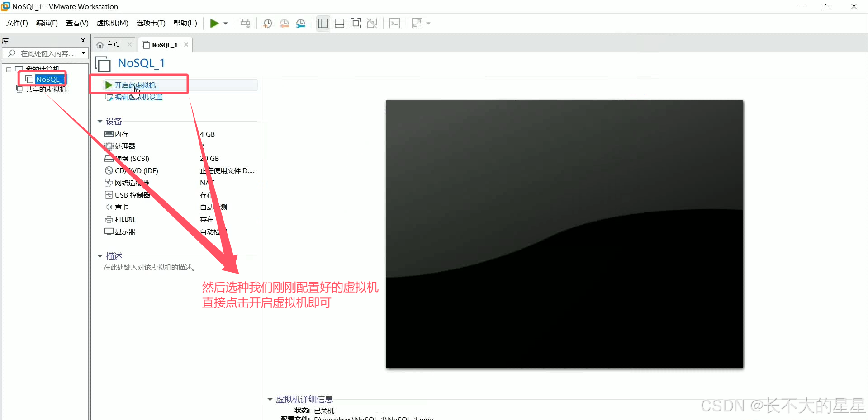Click the magnifier icon in library search
The height and width of the screenshot is (420, 868).
[x=12, y=53]
